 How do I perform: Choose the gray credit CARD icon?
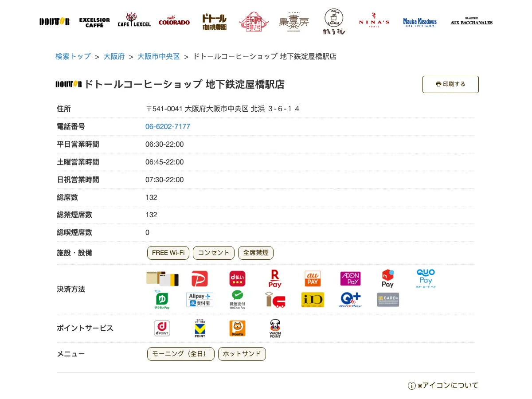(x=388, y=300)
